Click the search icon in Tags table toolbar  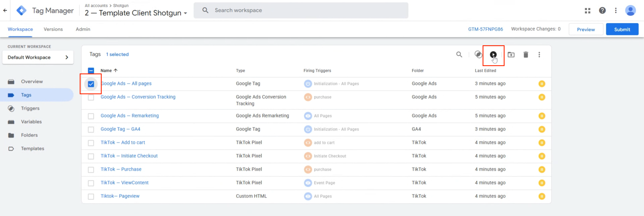[x=459, y=55]
